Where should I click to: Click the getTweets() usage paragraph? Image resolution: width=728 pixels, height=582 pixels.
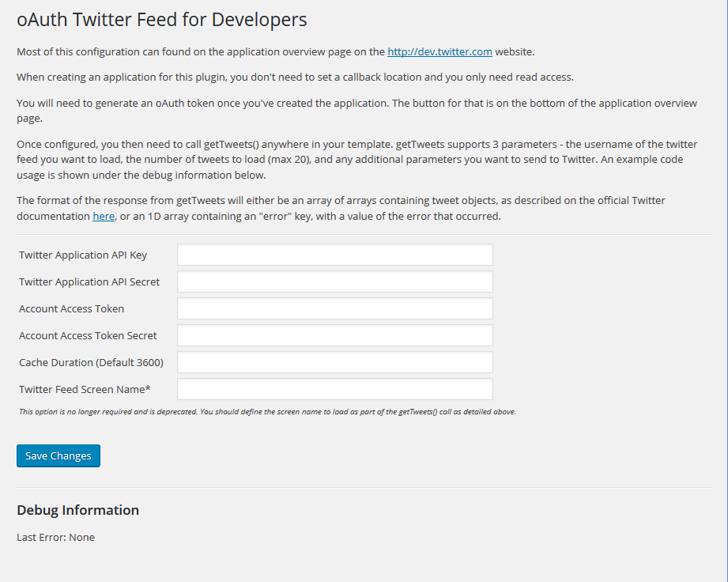[x=356, y=160]
